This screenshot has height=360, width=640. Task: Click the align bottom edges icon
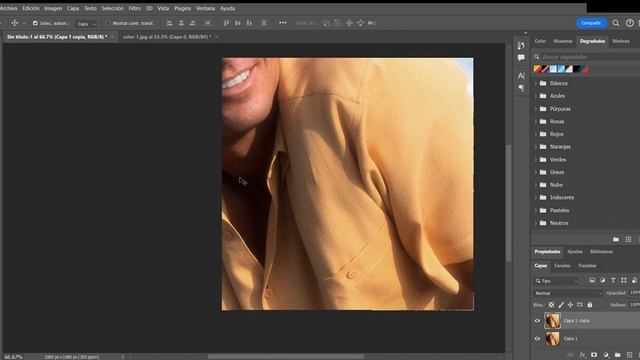tap(249, 23)
